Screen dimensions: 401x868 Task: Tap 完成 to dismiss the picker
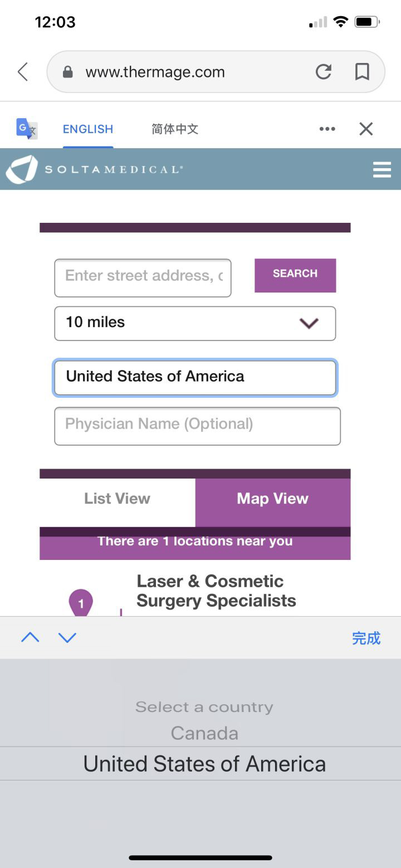pyautogui.click(x=366, y=638)
